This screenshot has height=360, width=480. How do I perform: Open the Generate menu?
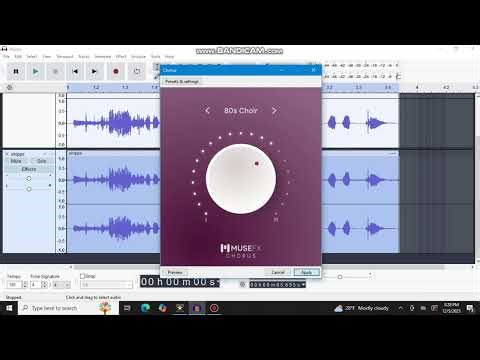point(102,56)
